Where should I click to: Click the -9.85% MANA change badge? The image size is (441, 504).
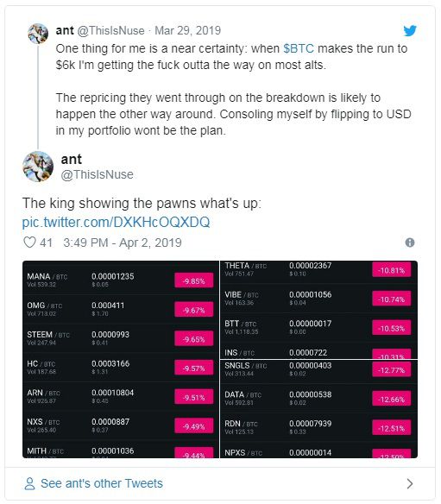194,281
